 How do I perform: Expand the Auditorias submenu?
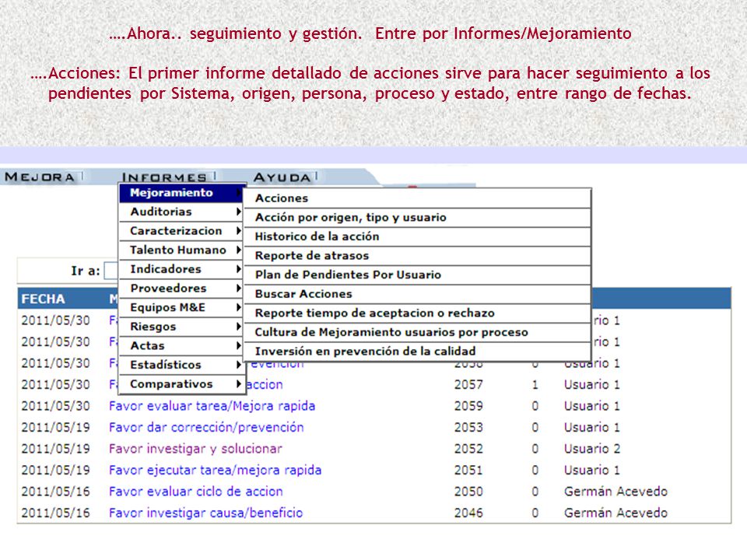click(x=182, y=212)
